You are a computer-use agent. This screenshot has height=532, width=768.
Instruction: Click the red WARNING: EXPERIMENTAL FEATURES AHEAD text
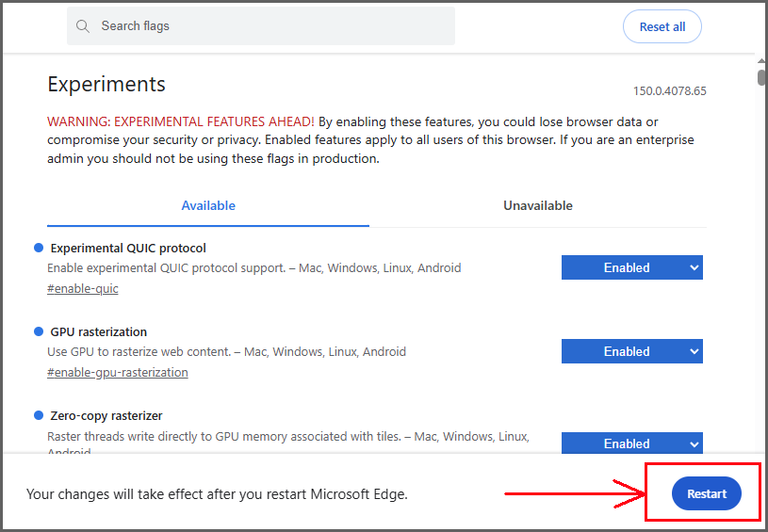click(x=181, y=121)
